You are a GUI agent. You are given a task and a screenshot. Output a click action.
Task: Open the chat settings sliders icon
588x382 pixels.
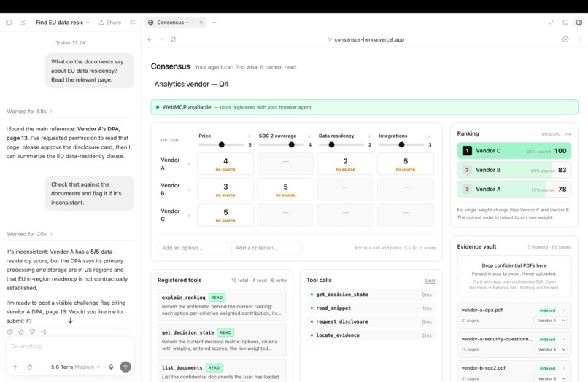coord(133,23)
